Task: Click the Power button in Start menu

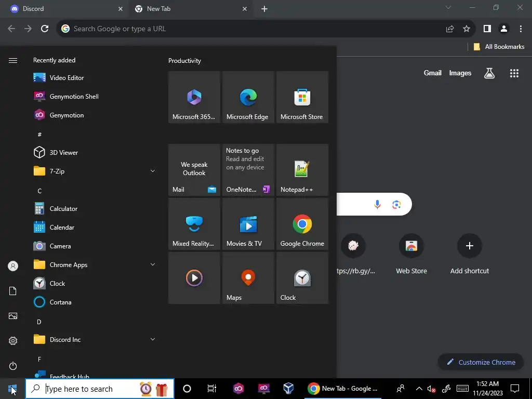Action: click(x=13, y=366)
